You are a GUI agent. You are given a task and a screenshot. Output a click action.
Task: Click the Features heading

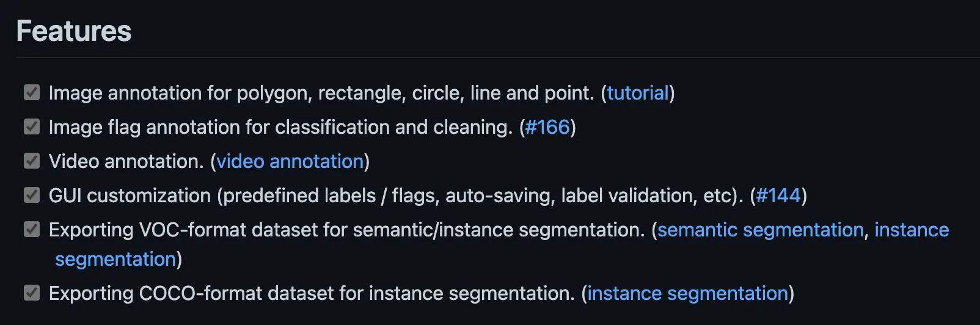click(74, 31)
